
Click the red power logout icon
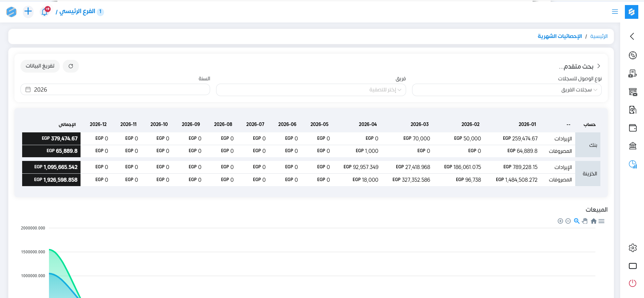[633, 283]
